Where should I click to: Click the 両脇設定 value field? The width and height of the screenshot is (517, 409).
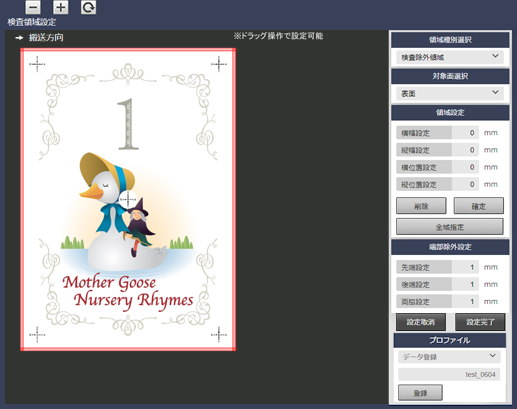point(465,301)
